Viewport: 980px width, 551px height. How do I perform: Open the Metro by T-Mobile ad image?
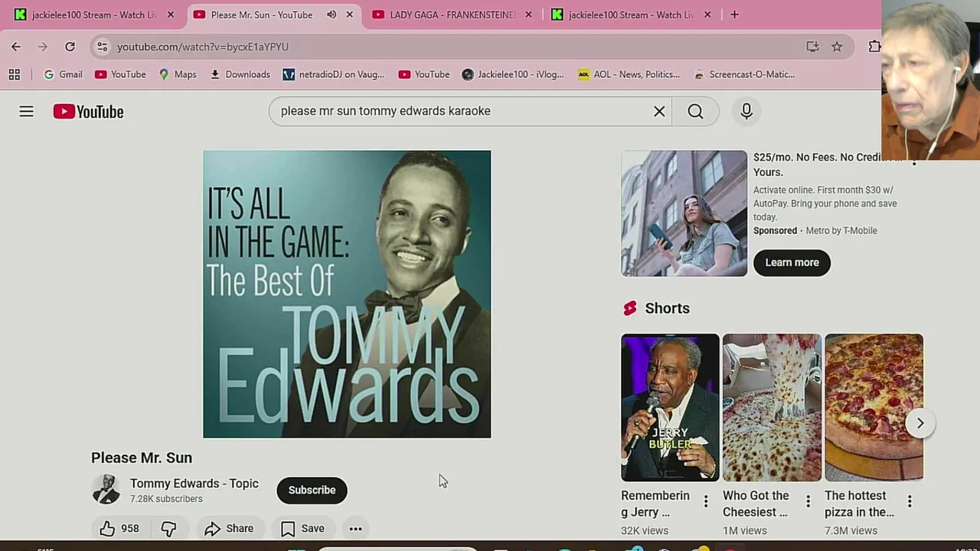click(x=684, y=214)
